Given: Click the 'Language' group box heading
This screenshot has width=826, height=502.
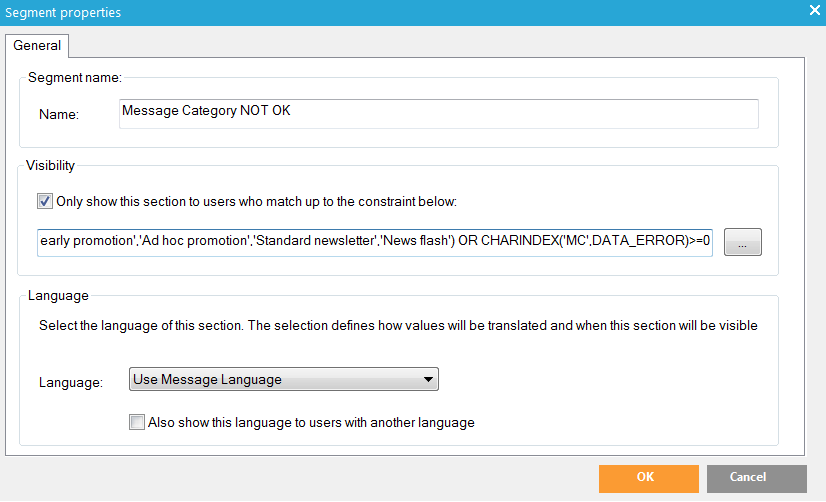Looking at the screenshot, I should point(58,296).
